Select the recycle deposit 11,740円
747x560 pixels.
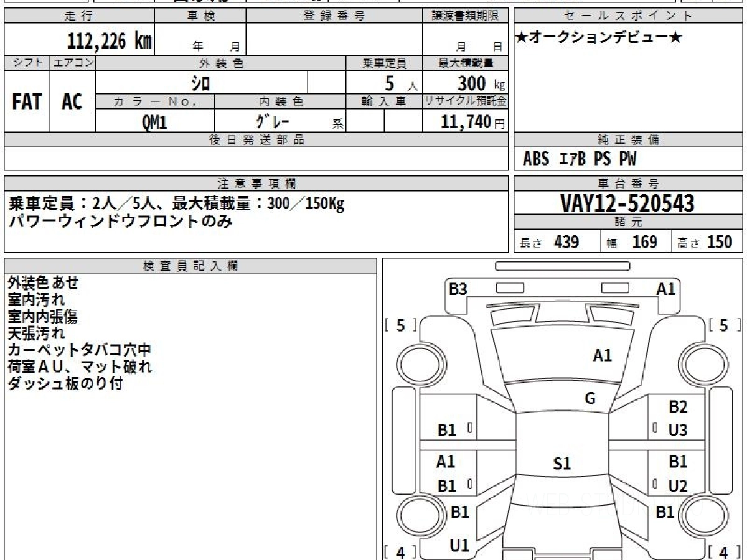(473, 122)
